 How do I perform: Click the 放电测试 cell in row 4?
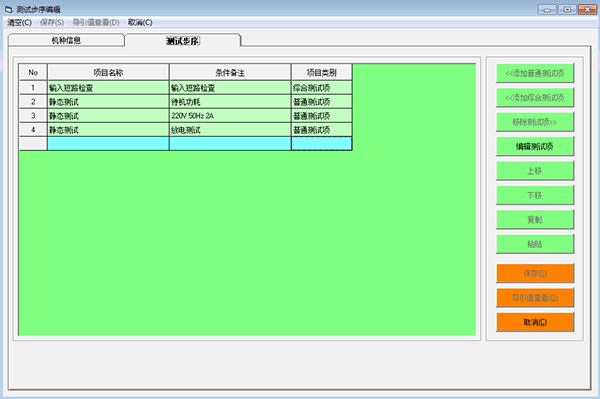pos(230,130)
